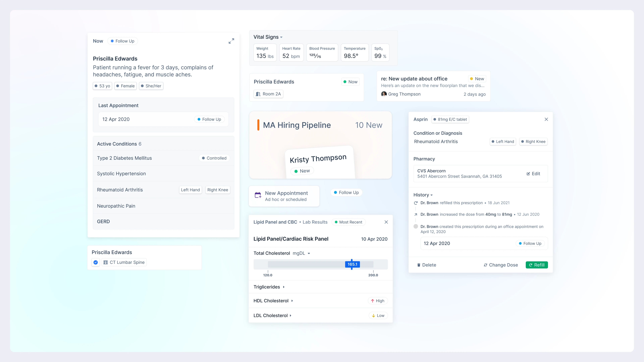
Task: Click the dose increase arrow icon in History
Action: [416, 214]
